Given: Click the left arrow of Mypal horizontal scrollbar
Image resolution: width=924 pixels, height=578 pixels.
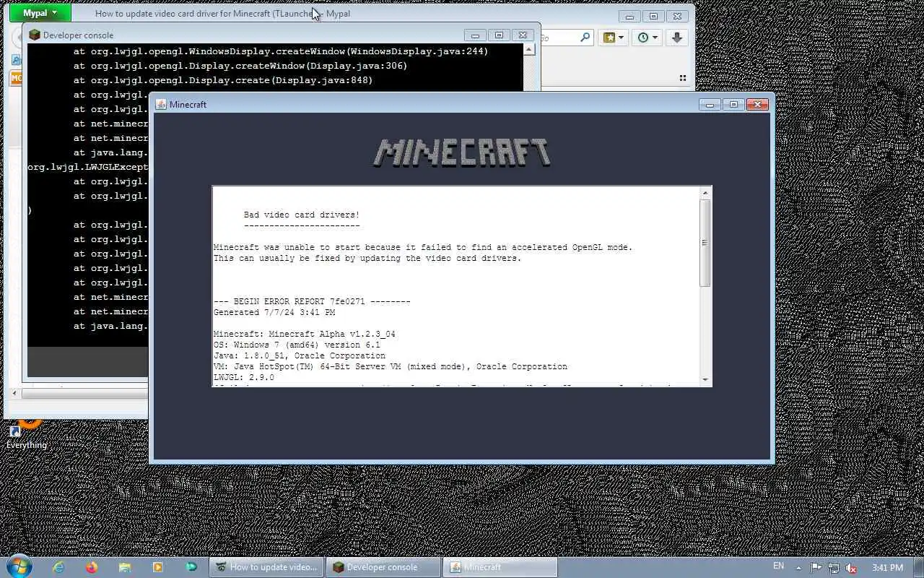Looking at the screenshot, I should pos(14,393).
